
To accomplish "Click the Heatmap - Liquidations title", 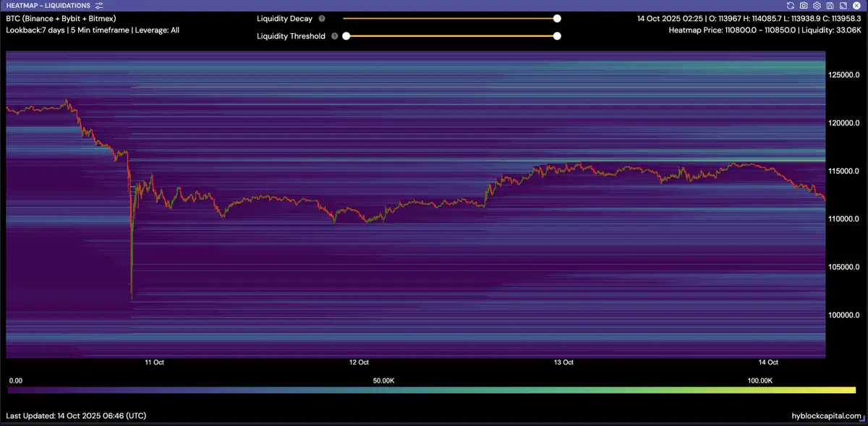I will point(48,5).
